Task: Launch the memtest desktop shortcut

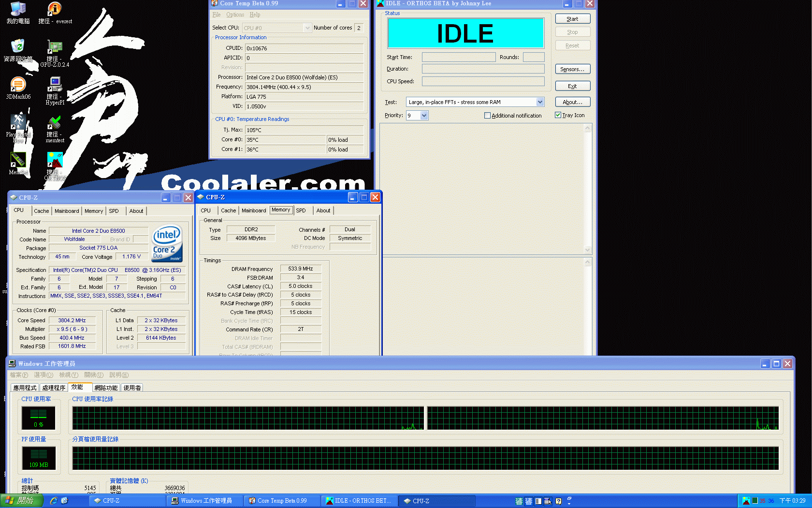Action: click(x=55, y=129)
